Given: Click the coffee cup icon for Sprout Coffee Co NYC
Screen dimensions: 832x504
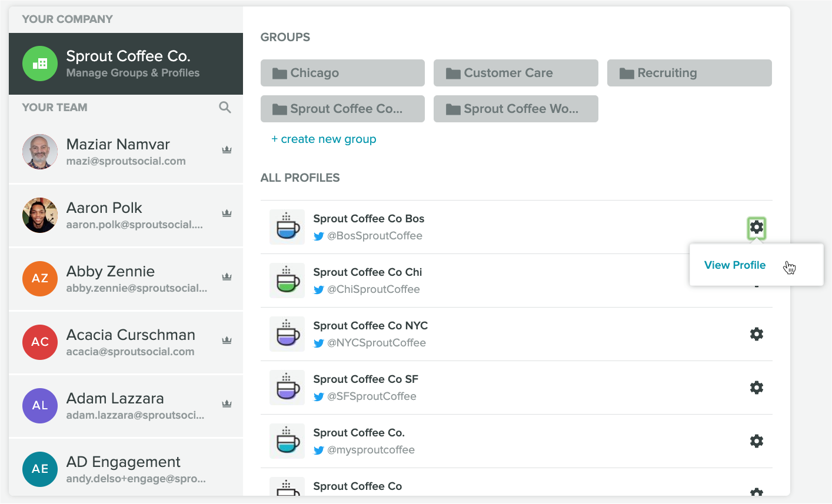Looking at the screenshot, I should [x=287, y=334].
